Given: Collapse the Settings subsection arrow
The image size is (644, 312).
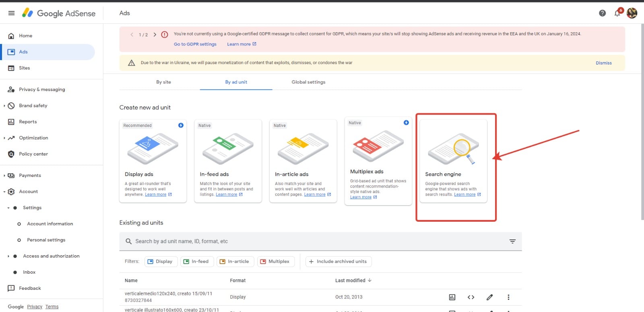Looking at the screenshot, I should point(8,208).
